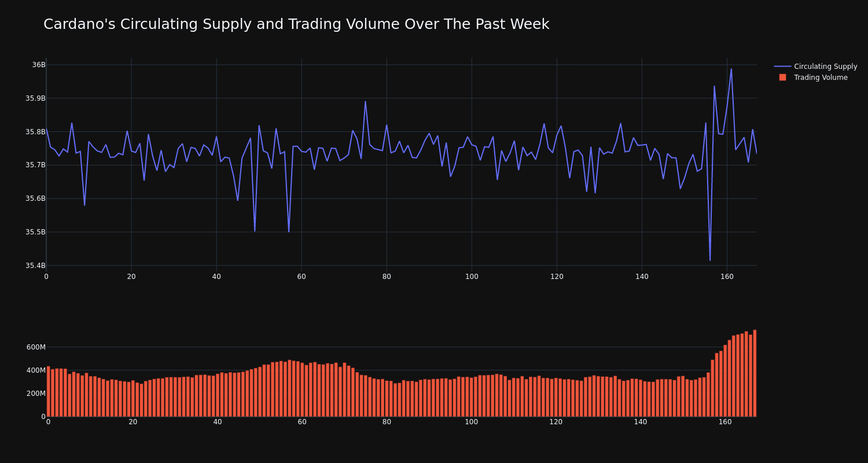The height and width of the screenshot is (463, 868).
Task: Click the 35.8B y-axis label
Action: tap(35, 132)
